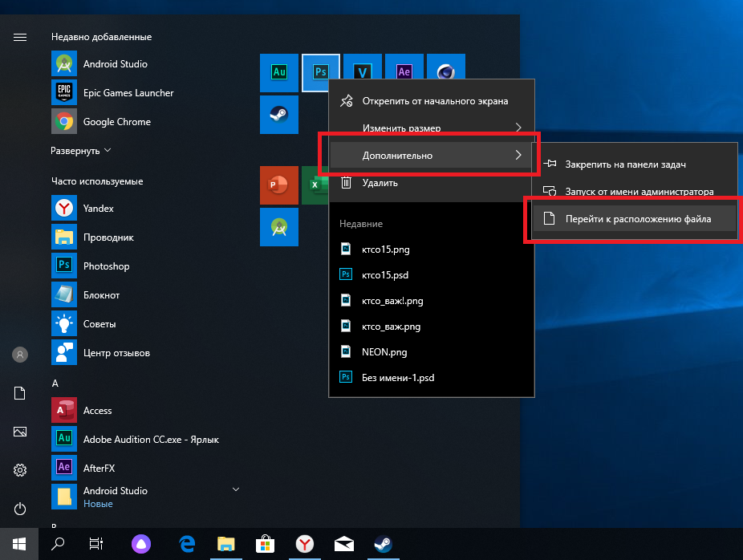Image resolution: width=743 pixels, height=560 pixels.
Task: Open the Дополнительно submenu
Action: (x=432, y=156)
